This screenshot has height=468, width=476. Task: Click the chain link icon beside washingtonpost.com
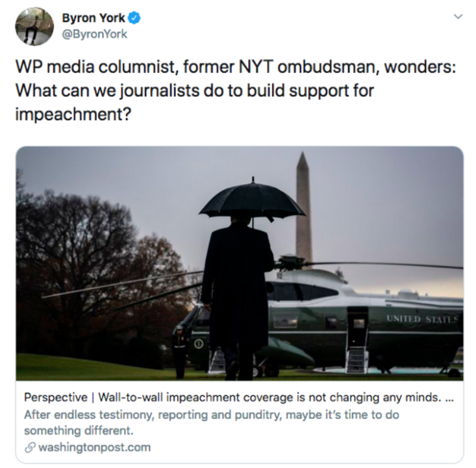[30, 447]
